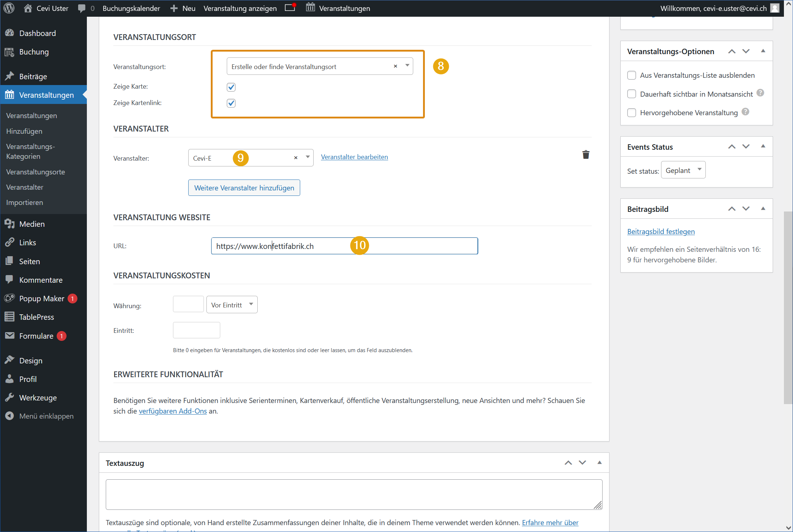Open the comments bubble in the admin bar
Image resolution: width=793 pixels, height=532 pixels.
coord(82,8)
